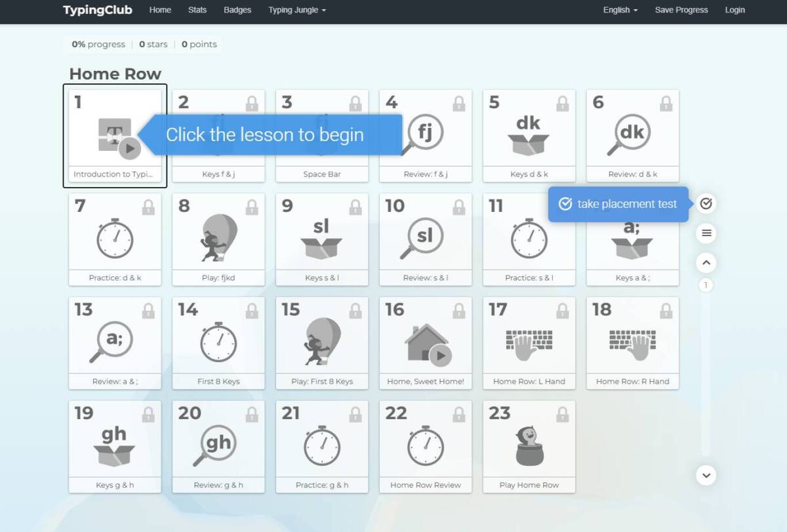The image size is (787, 532).
Task: Open the Stats page
Action: [x=197, y=10]
